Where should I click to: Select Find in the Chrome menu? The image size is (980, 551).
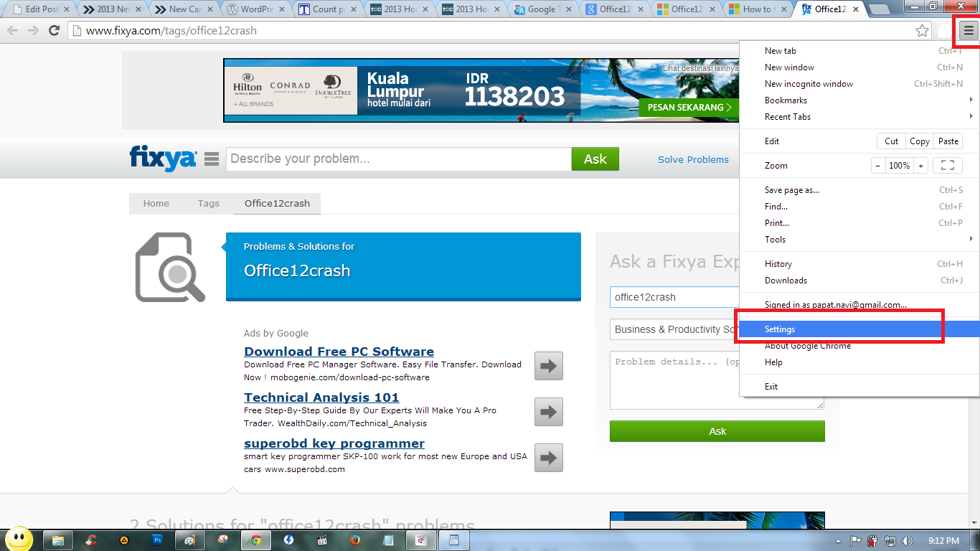point(859,207)
